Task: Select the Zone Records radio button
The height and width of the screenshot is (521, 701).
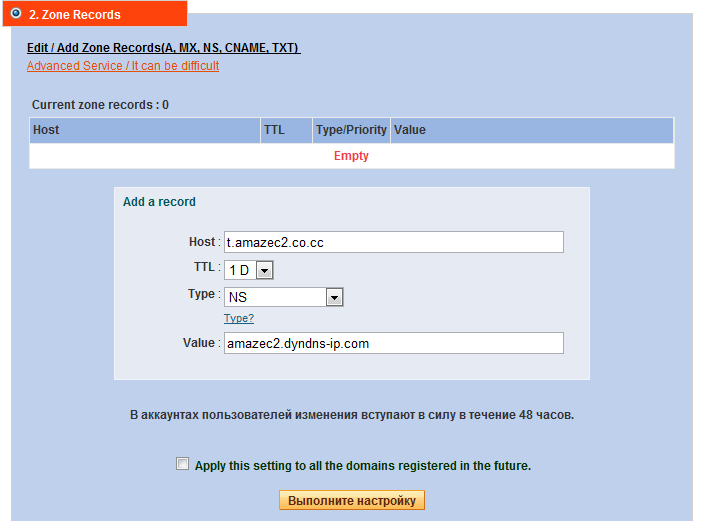Action: (16, 14)
